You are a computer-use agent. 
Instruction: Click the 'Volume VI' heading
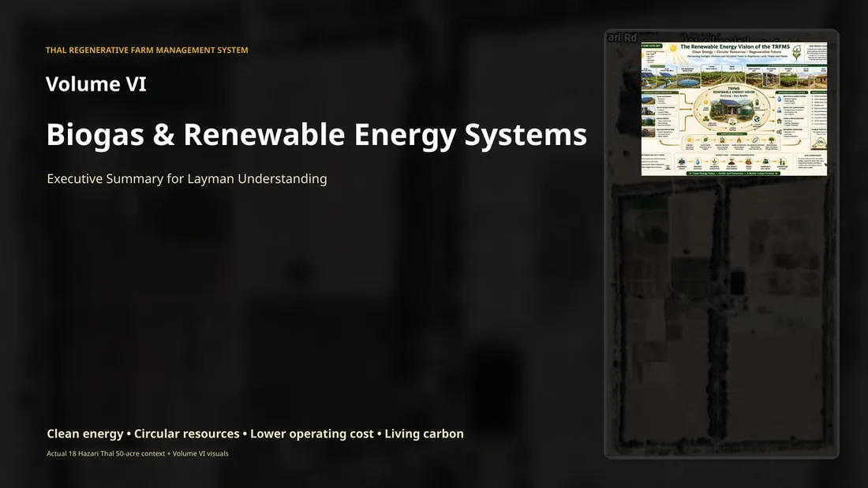95,84
